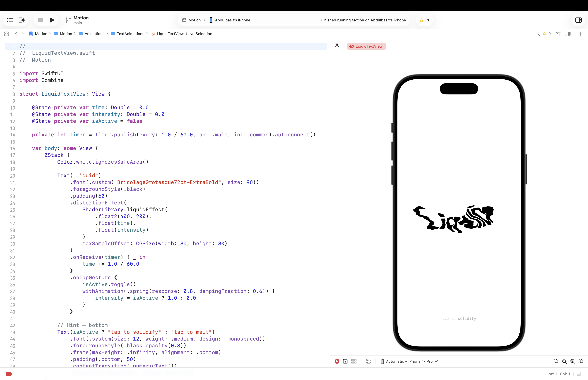Zoom the preview canvas to fit
The image size is (588, 380).
coord(573,361)
